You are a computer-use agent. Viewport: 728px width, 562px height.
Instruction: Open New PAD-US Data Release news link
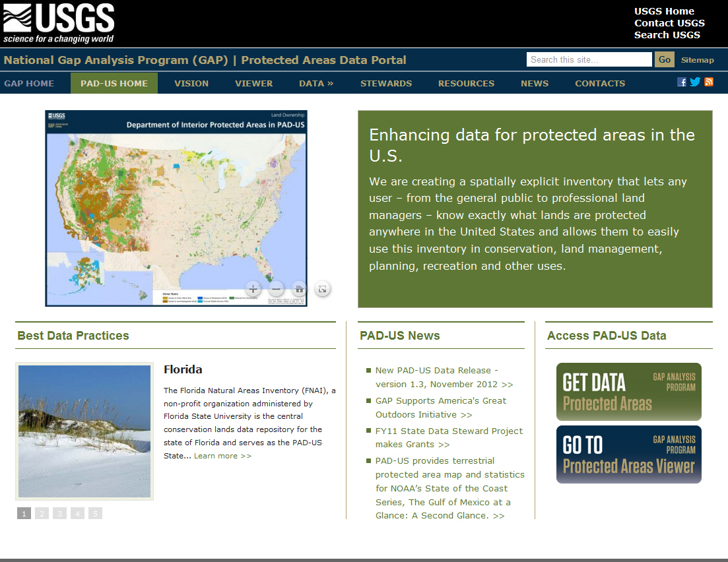[444, 377]
